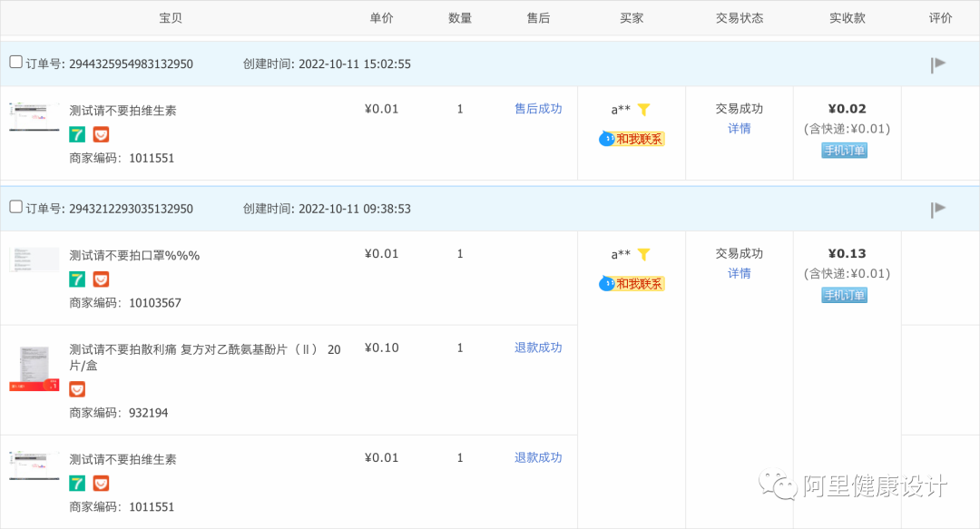Click yellow funnel beside buyer in 15:02:55 order
The width and height of the screenshot is (980, 529).
pyautogui.click(x=643, y=110)
